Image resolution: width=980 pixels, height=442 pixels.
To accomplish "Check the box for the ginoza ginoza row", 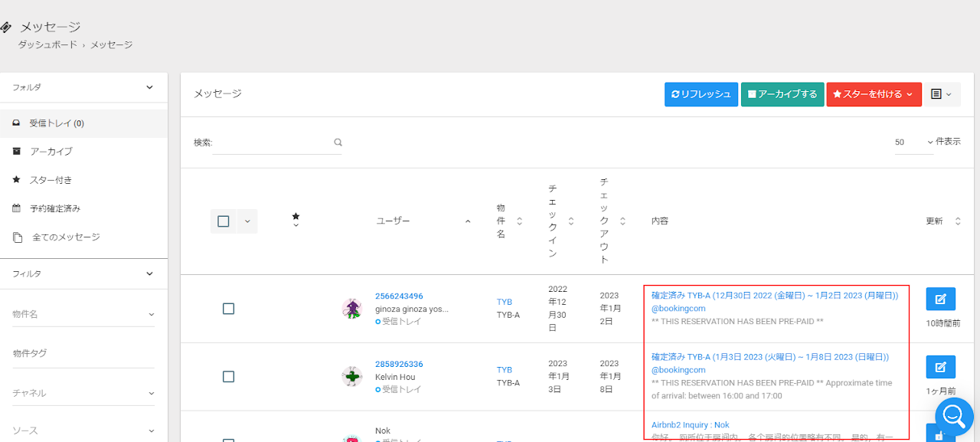I will click(228, 309).
